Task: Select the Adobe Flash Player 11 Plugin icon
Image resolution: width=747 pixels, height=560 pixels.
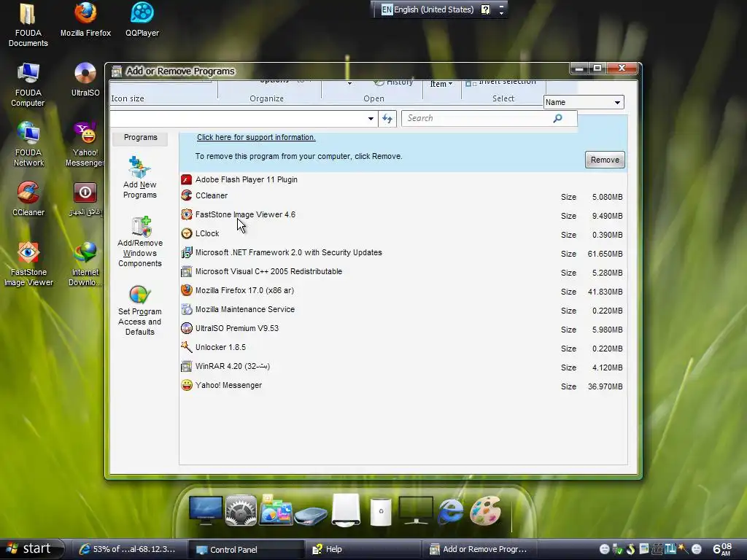Action: [x=186, y=179]
